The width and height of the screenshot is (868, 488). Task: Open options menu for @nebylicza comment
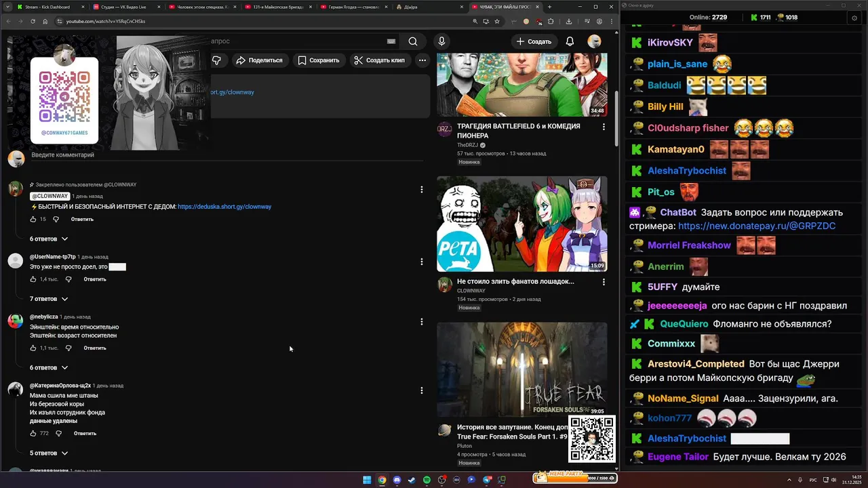coord(422,321)
